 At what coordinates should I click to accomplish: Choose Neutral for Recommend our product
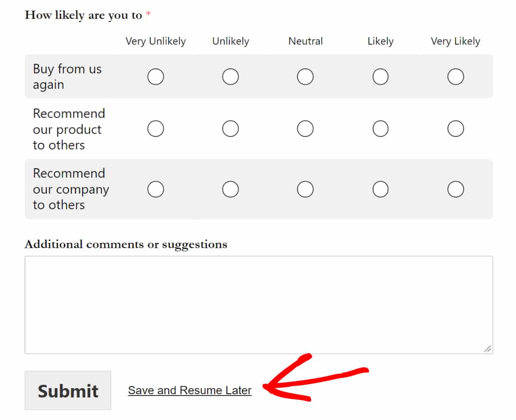click(305, 128)
